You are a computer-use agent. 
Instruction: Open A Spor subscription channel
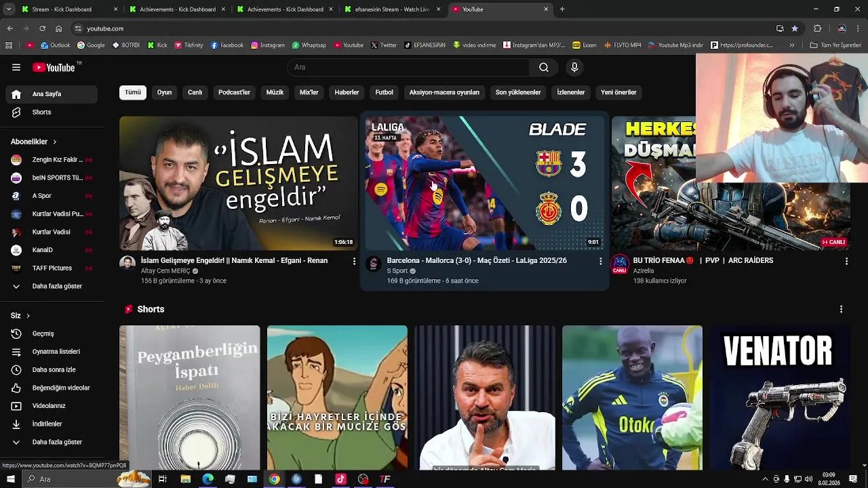[x=52, y=196]
